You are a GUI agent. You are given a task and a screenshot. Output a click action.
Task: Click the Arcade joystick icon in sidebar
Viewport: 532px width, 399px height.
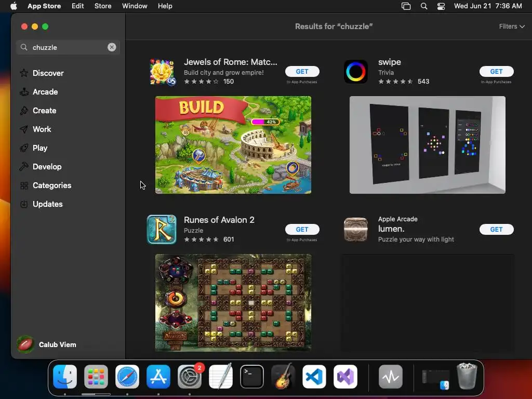point(24,91)
